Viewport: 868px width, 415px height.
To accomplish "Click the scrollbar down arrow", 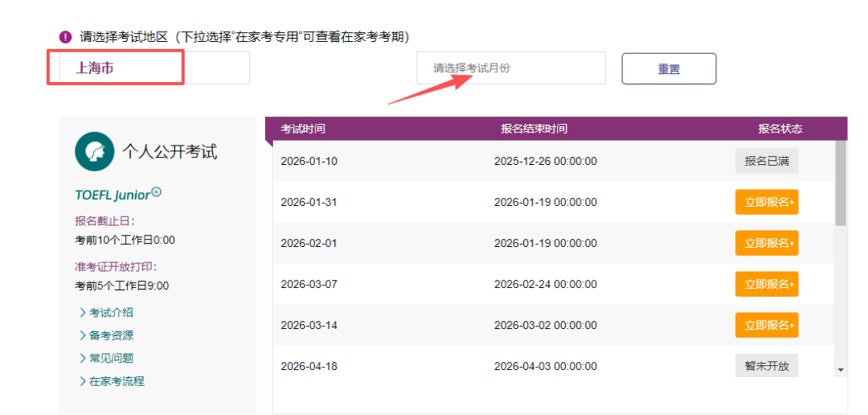I will click(x=841, y=370).
